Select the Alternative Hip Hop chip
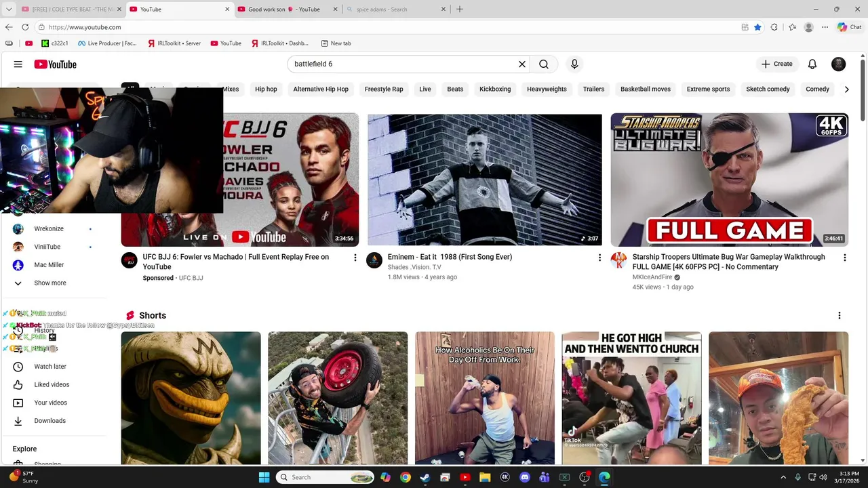Image resolution: width=868 pixels, height=488 pixels. (321, 89)
